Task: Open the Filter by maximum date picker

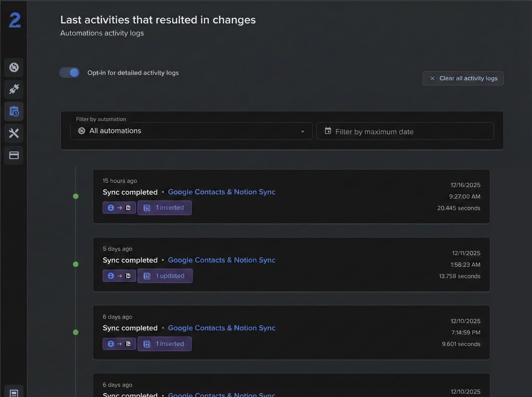Action: click(x=405, y=132)
